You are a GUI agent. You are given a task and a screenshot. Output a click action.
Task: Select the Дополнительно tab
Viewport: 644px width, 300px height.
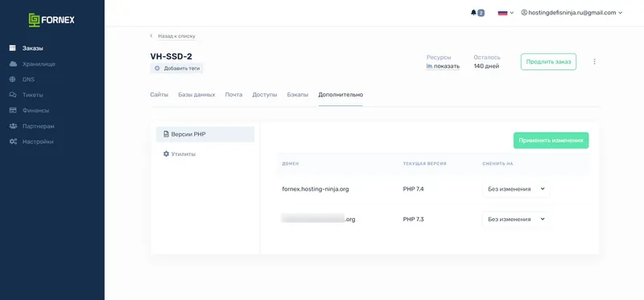click(x=341, y=95)
